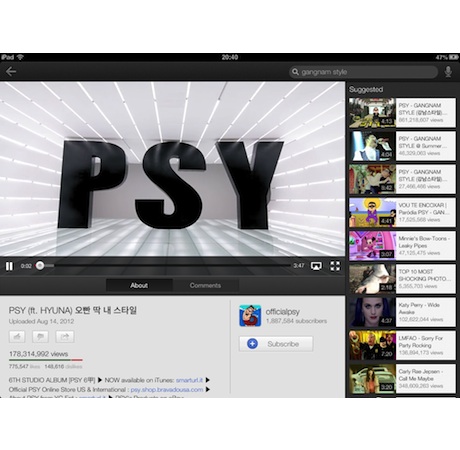This screenshot has height=450, width=460.
Task: Enter fullscreen video mode
Action: 335,266
